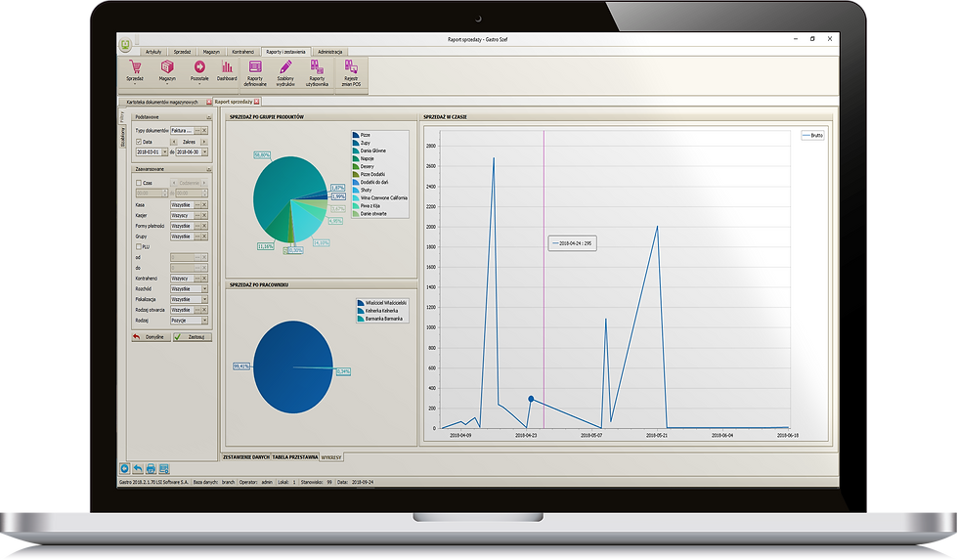958x560 pixels.
Task: Switch to the Artykuły ribbon tab
Action: (153, 52)
